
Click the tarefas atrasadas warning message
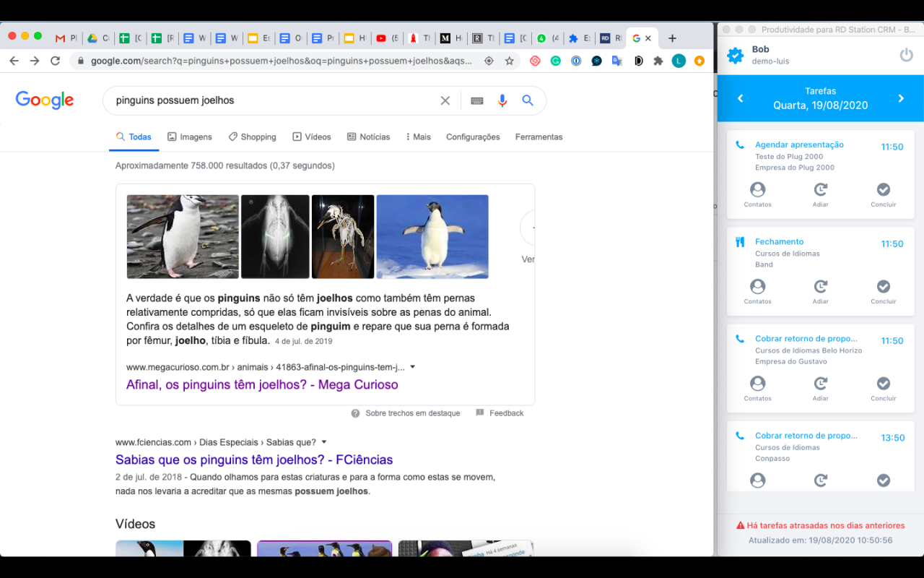click(820, 525)
